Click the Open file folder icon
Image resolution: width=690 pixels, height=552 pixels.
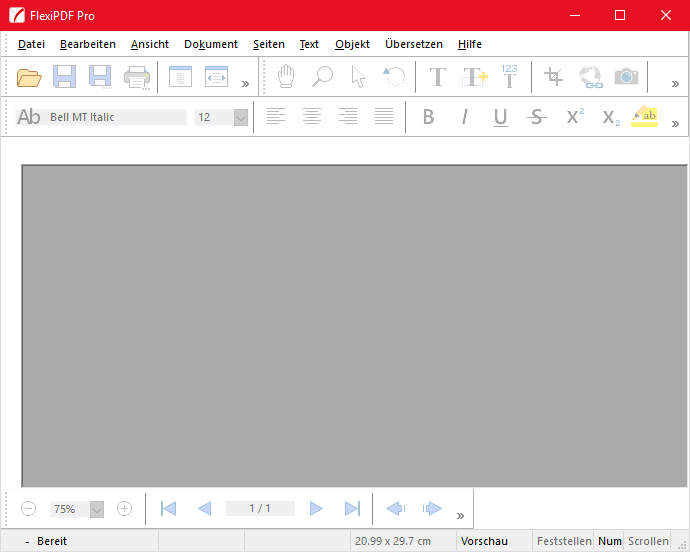click(x=29, y=77)
